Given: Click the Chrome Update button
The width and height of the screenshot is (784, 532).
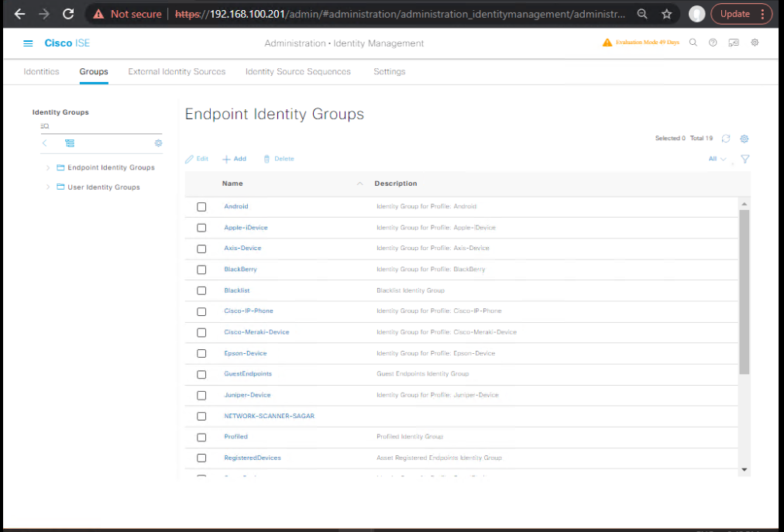Looking at the screenshot, I should coord(734,14).
